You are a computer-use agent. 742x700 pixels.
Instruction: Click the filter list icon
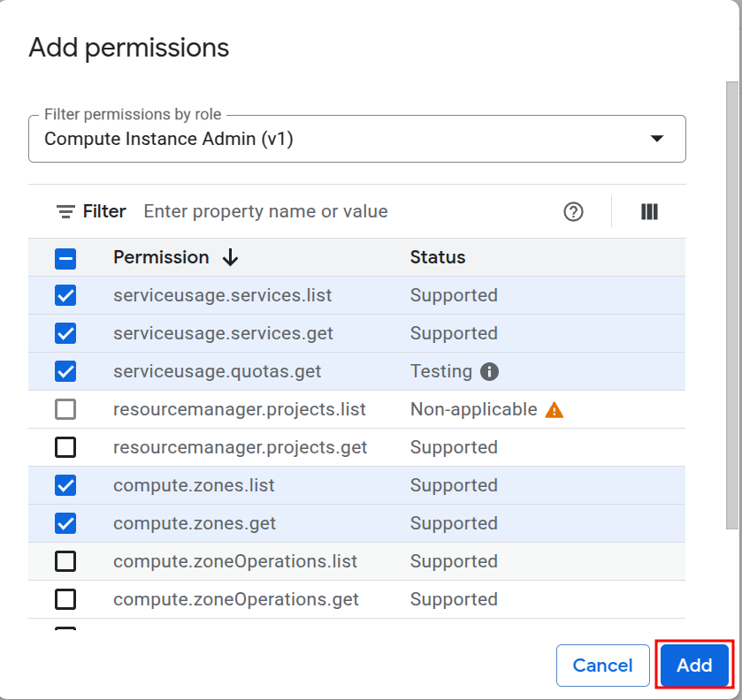[65, 211]
